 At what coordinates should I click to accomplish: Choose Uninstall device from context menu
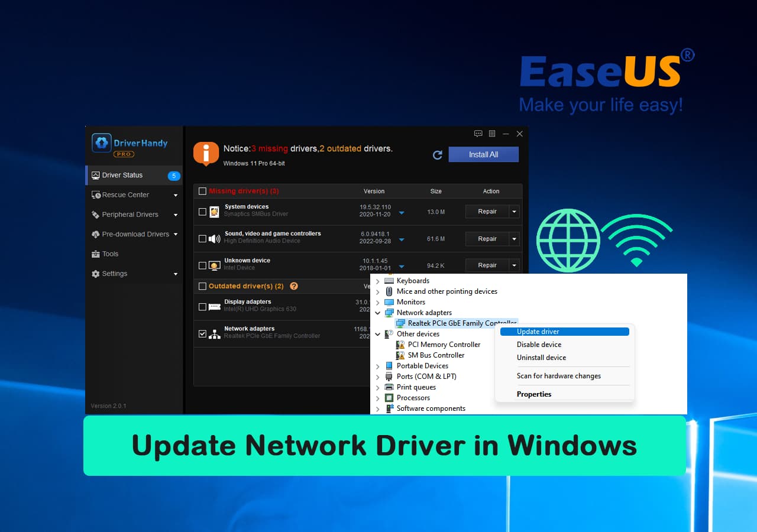(x=565, y=358)
